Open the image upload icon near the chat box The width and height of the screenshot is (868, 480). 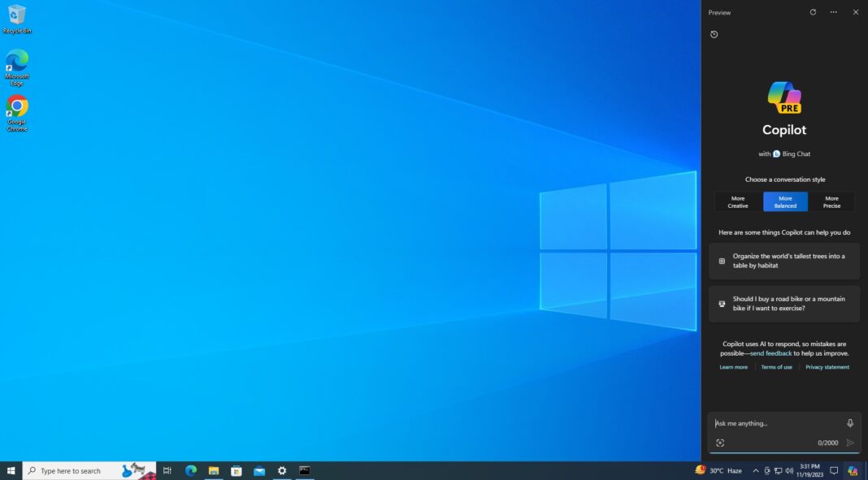pos(720,443)
